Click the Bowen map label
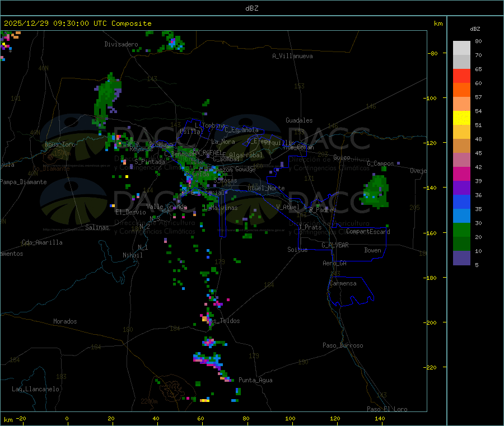 click(373, 250)
